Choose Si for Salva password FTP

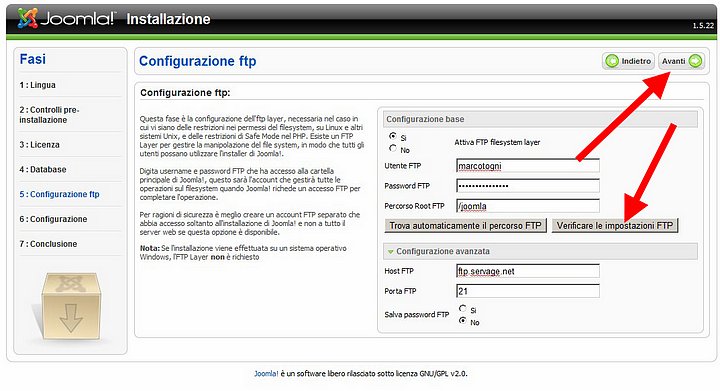click(x=463, y=308)
